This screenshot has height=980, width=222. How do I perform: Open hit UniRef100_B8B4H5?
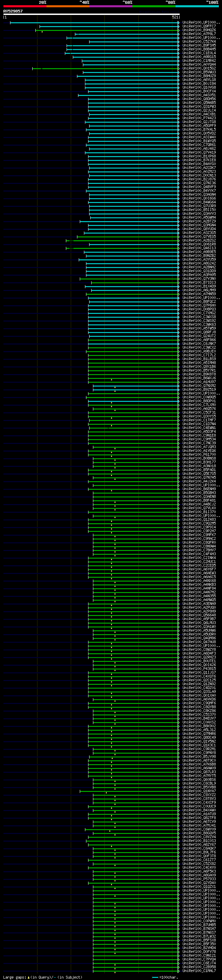199,49
